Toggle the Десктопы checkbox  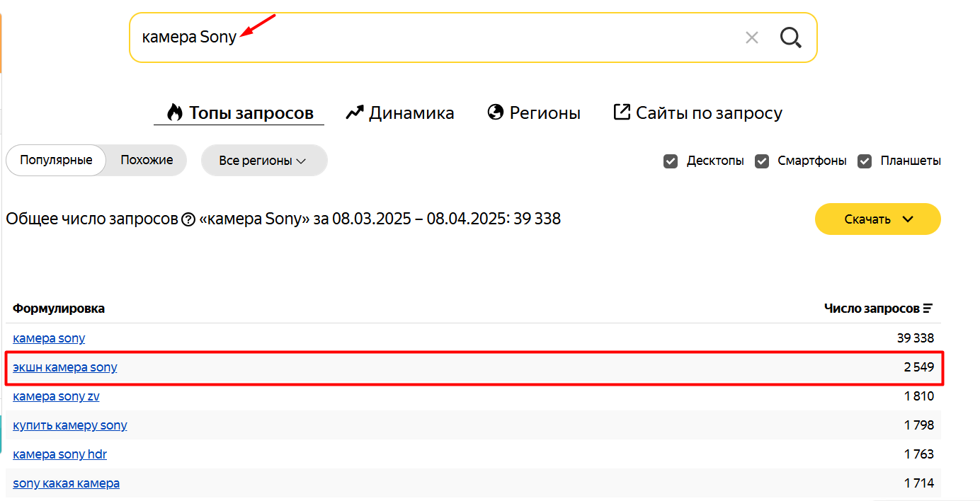[671, 161]
